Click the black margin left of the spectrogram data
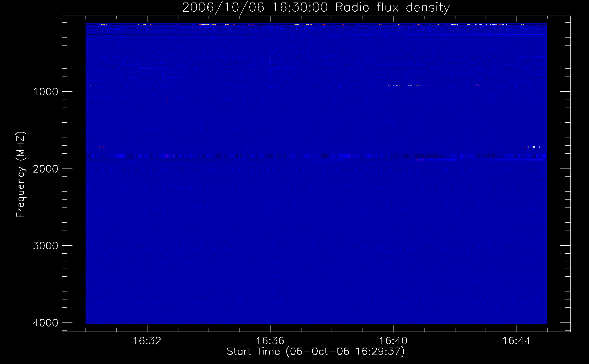Screen dimensions: 589x364 click(74, 175)
